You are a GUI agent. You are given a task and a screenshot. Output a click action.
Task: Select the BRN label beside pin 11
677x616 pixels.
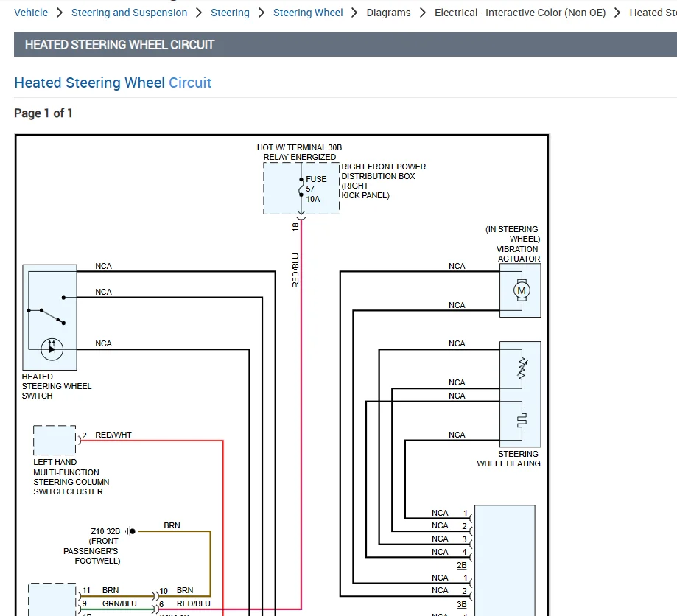(x=111, y=590)
